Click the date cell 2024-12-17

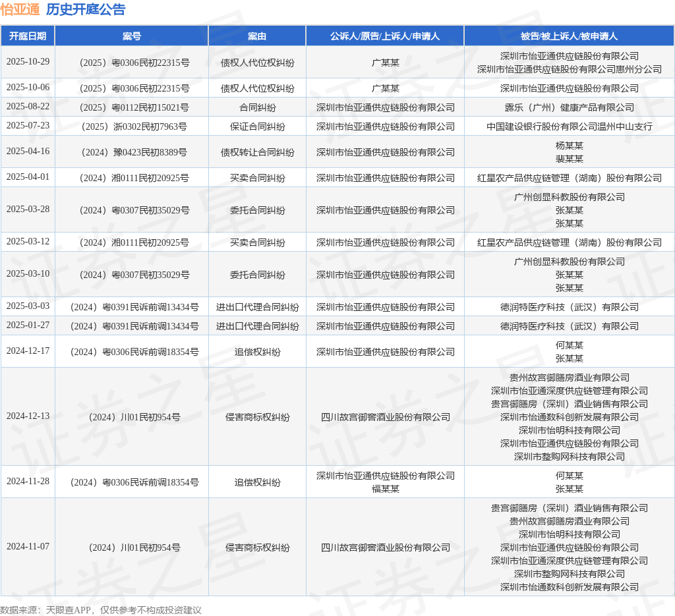coord(28,350)
